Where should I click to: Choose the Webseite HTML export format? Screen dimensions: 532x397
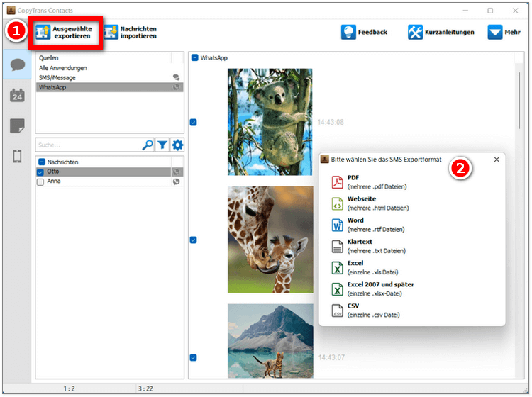coord(370,203)
